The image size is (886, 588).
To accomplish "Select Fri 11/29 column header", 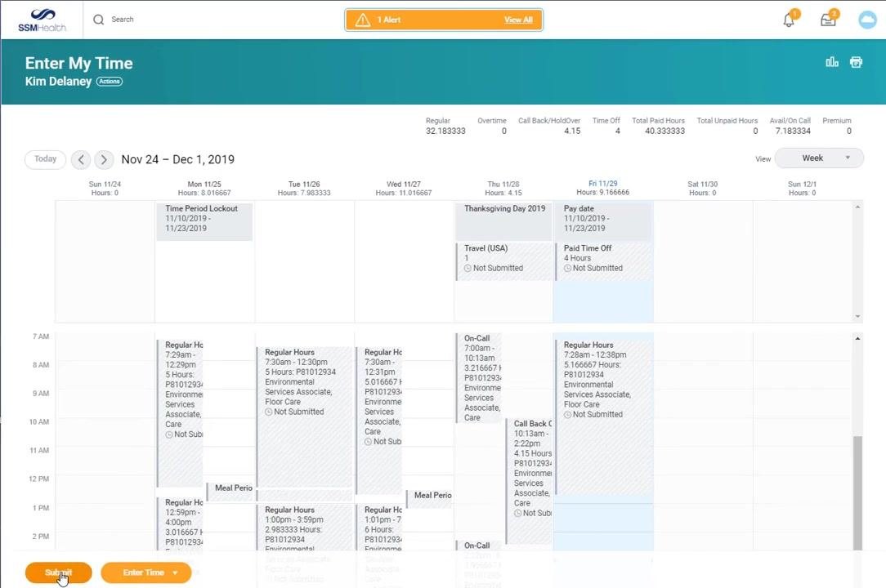I will pyautogui.click(x=603, y=188).
